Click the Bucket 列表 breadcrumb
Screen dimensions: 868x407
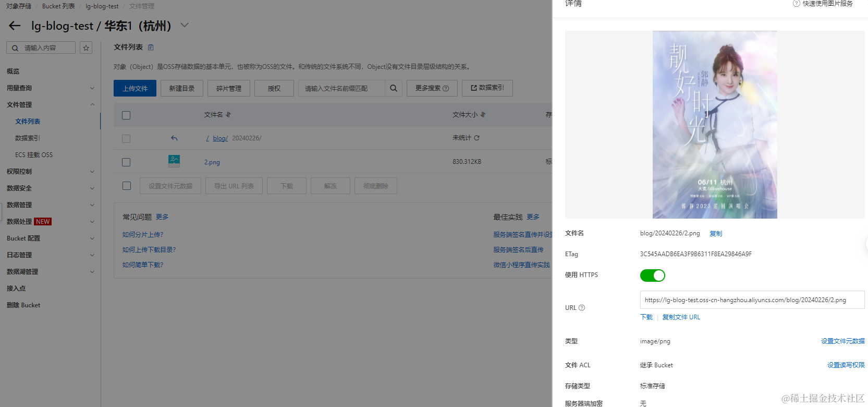click(x=58, y=6)
